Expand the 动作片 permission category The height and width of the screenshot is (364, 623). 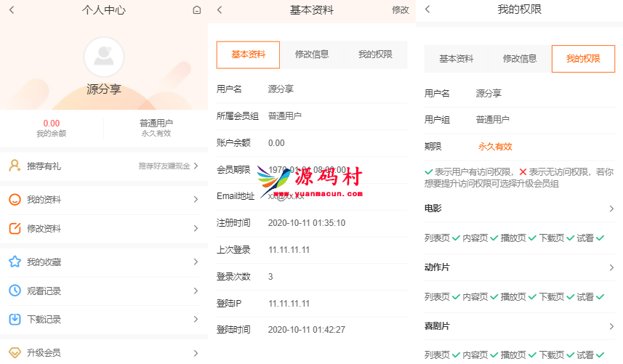[611, 267]
